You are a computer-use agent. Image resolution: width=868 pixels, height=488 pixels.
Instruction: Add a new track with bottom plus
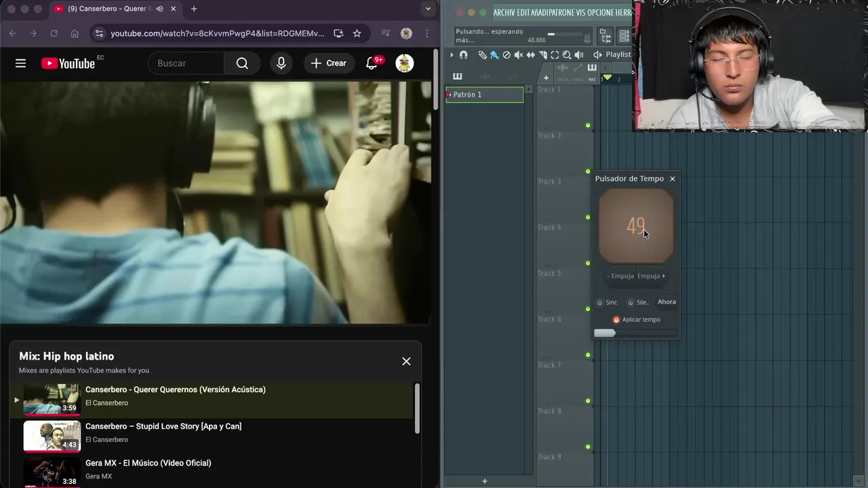(x=484, y=481)
